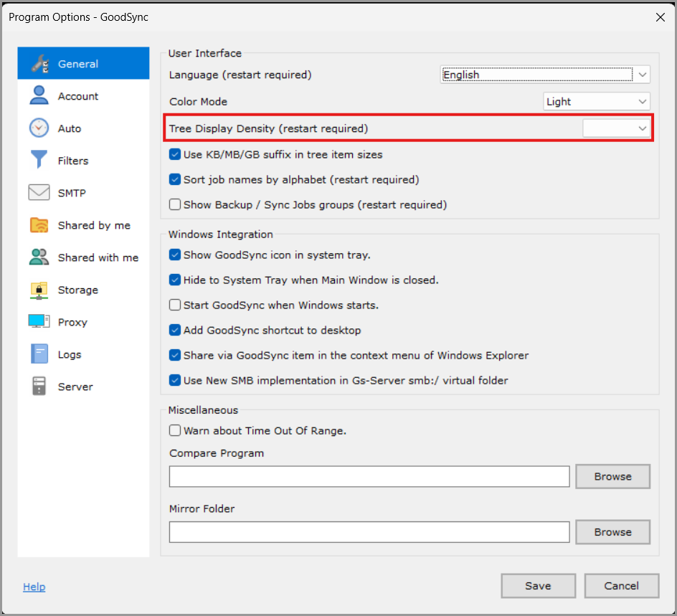Enable Start GoodSync when Windows starts

point(175,305)
